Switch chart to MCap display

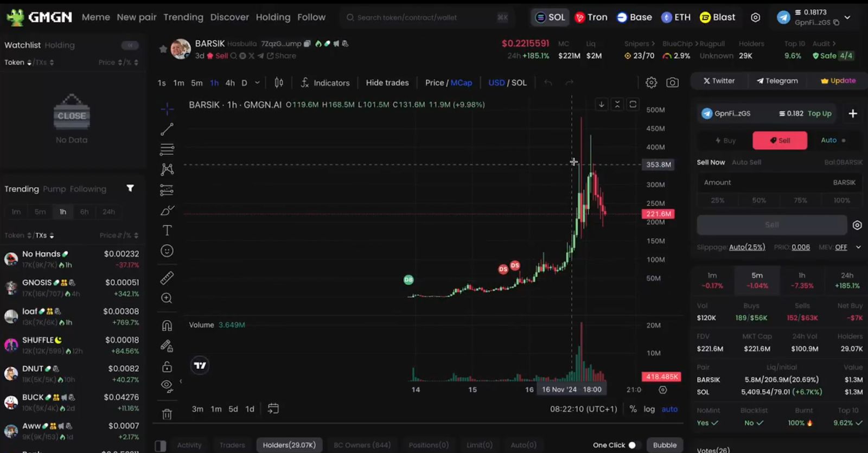point(461,82)
